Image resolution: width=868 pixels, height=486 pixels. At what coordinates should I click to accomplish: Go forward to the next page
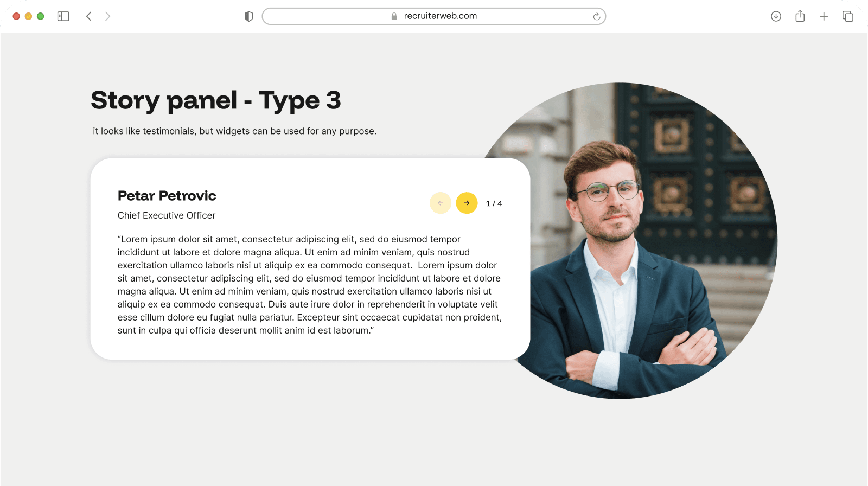click(x=107, y=16)
